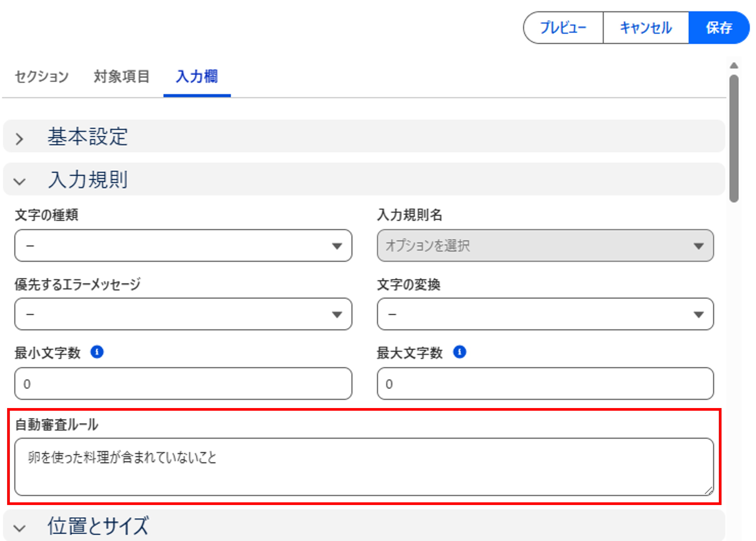Switch to the セクション tab
The height and width of the screenshot is (541, 756).
42,77
